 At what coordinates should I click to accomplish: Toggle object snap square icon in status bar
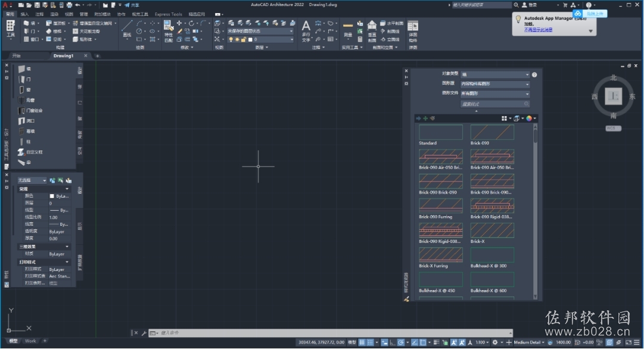click(422, 342)
